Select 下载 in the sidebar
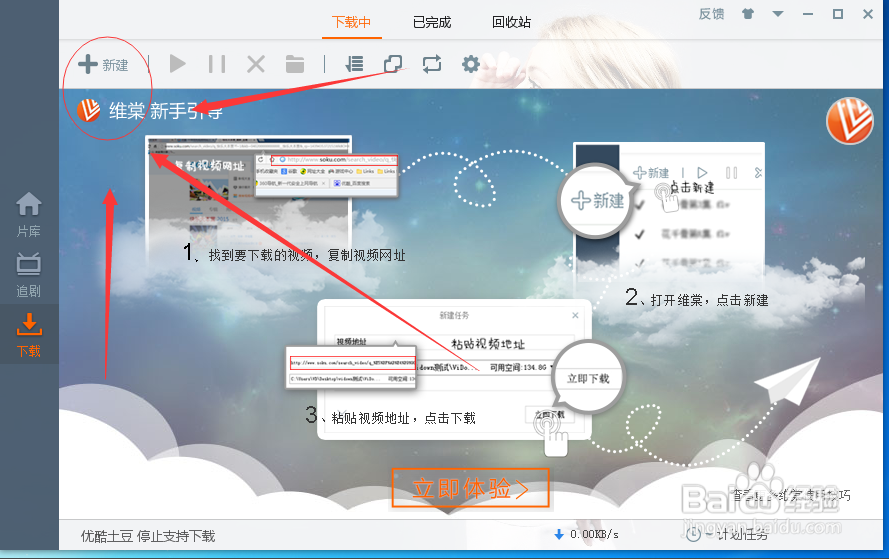Screen dimensions: 889x559 click(29, 335)
